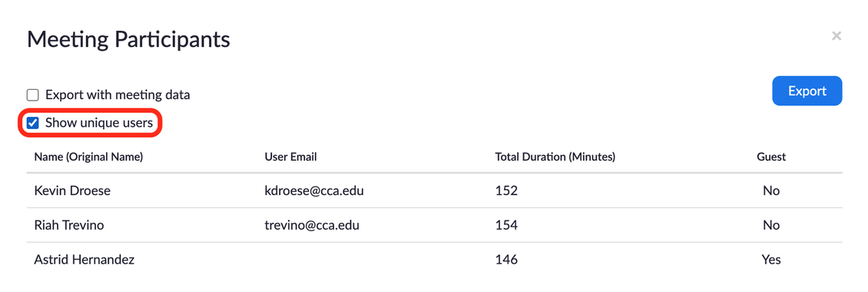This screenshot has height=292, width=868.
Task: Click the User Email column header
Action: point(290,157)
